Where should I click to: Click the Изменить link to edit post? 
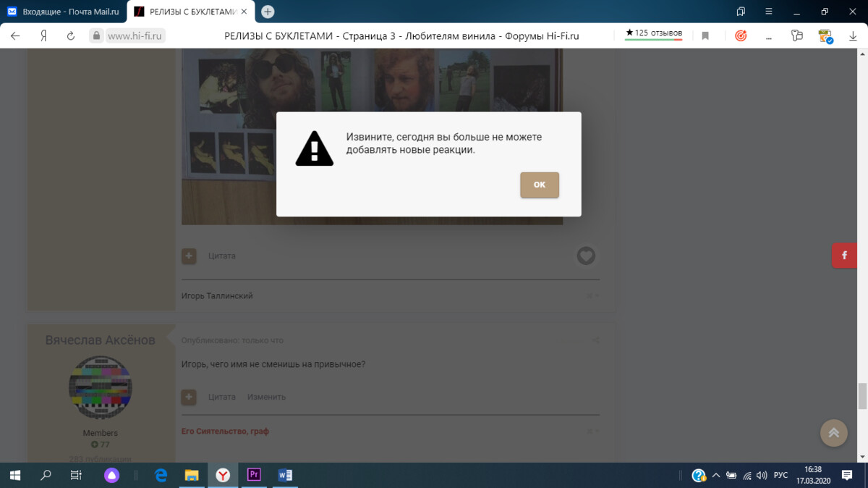point(266,397)
